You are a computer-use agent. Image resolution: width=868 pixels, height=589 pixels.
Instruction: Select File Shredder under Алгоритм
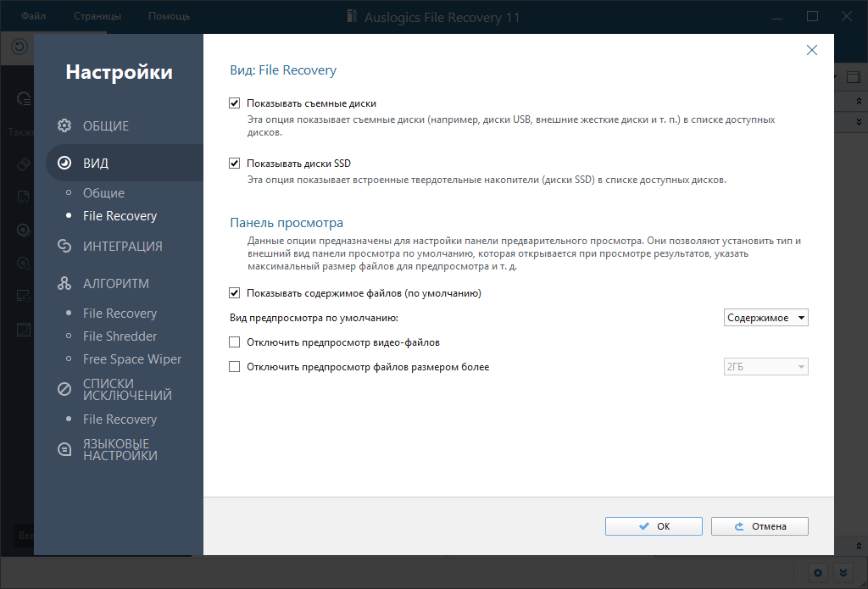click(x=120, y=336)
